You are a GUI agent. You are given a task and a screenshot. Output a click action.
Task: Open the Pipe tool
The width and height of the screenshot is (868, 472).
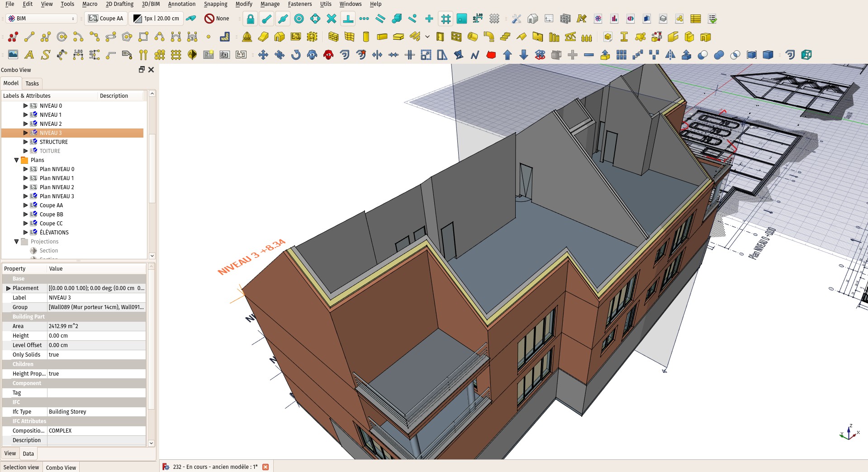pyautogui.click(x=472, y=37)
